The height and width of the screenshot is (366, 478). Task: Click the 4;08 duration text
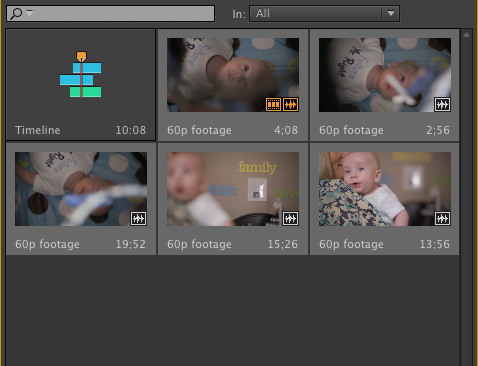pyautogui.click(x=286, y=130)
